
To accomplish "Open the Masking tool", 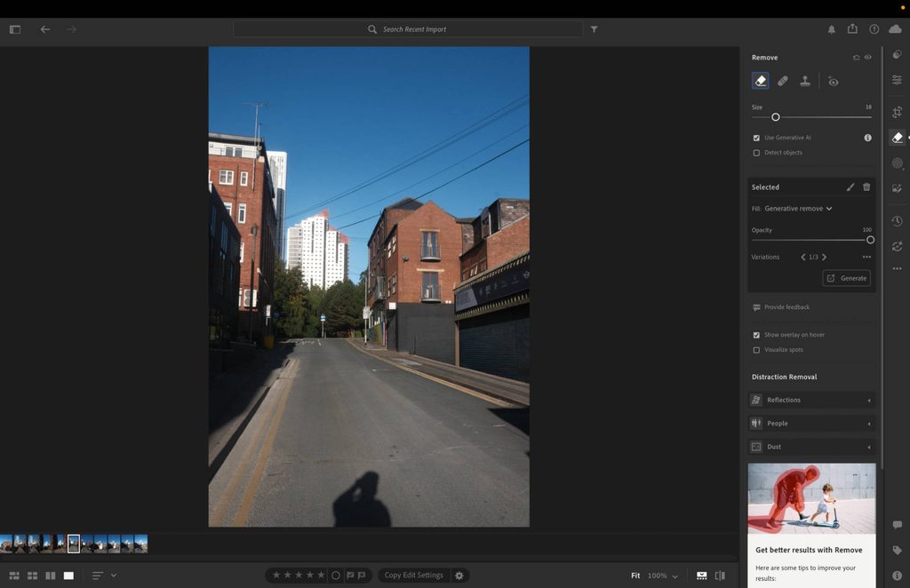I will 898,163.
